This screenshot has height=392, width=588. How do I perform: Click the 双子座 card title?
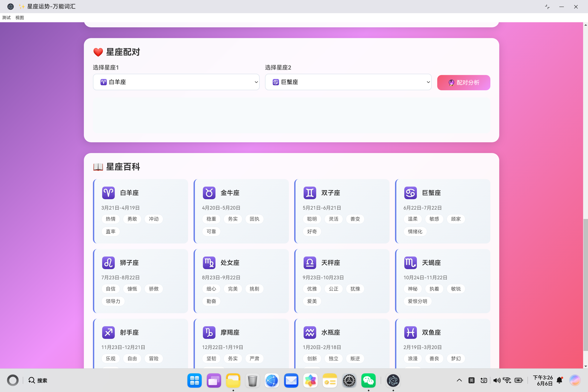(331, 193)
